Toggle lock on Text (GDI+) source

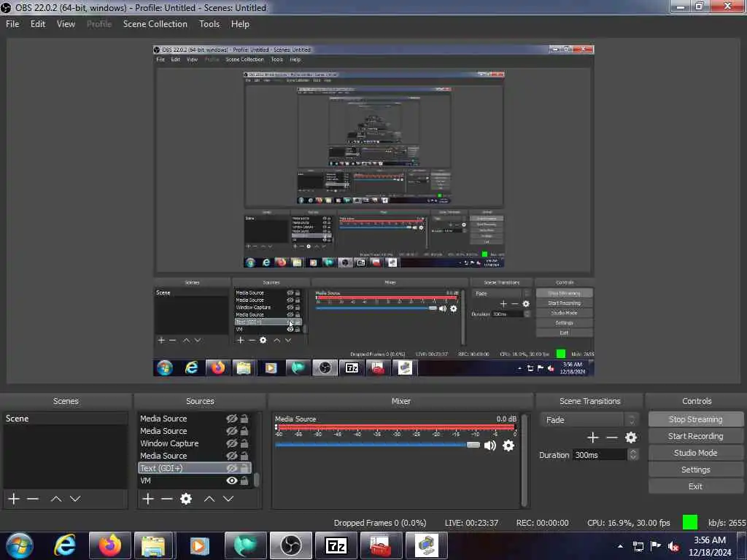[x=244, y=468]
